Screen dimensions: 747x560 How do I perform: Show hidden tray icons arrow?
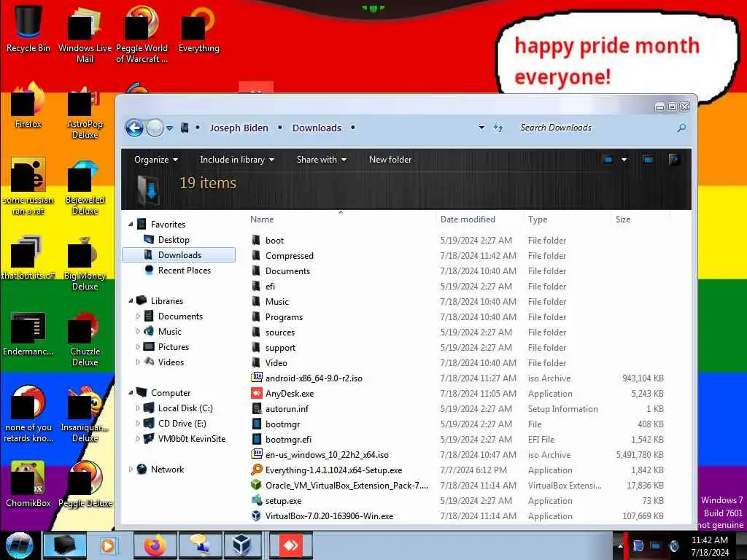tap(620, 546)
